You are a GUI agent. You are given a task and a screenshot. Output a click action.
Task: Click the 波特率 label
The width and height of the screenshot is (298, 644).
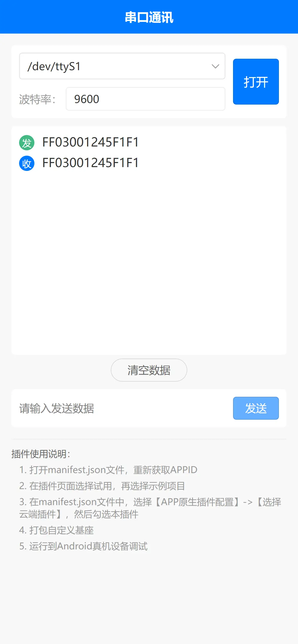click(x=37, y=99)
